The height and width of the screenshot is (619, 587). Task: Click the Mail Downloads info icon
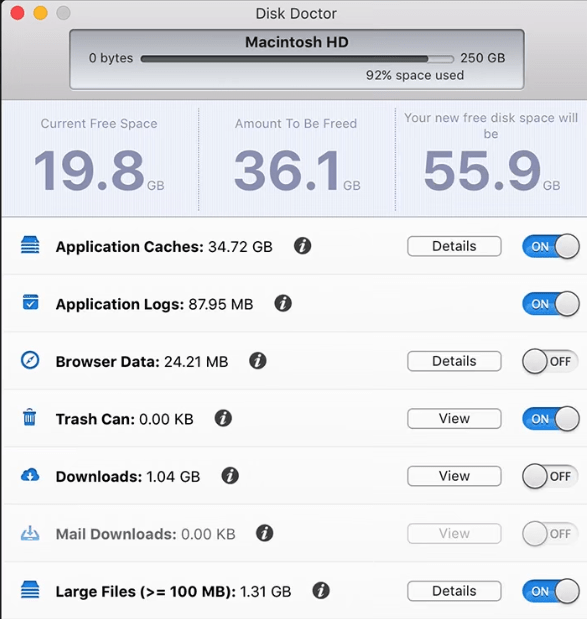(x=264, y=533)
